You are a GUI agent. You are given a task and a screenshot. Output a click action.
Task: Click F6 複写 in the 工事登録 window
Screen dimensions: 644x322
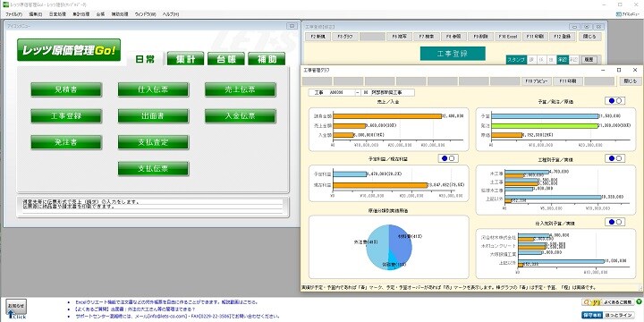pyautogui.click(x=399, y=37)
